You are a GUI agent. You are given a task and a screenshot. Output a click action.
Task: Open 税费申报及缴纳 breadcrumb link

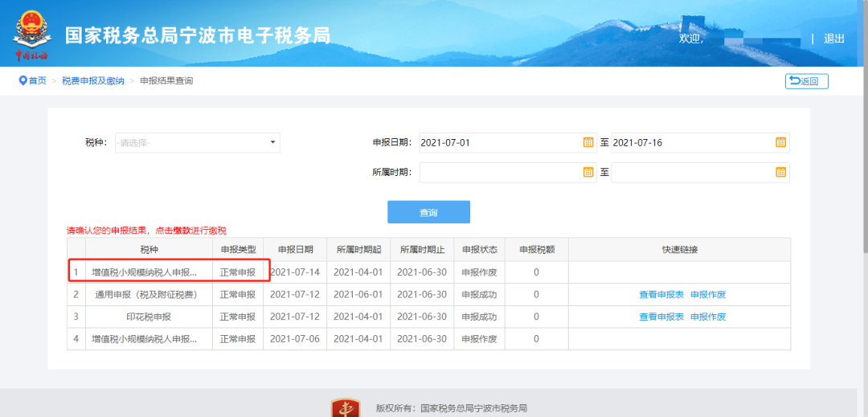click(93, 81)
